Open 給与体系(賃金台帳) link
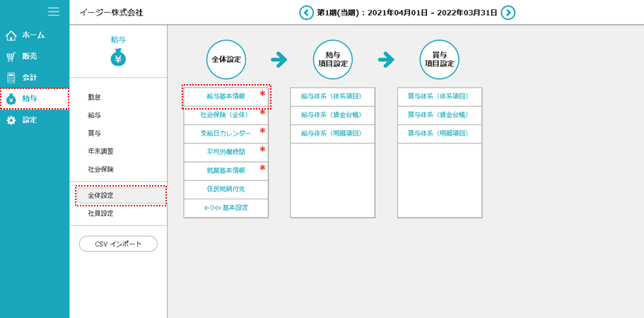This screenshot has width=644, height=318. click(x=331, y=114)
